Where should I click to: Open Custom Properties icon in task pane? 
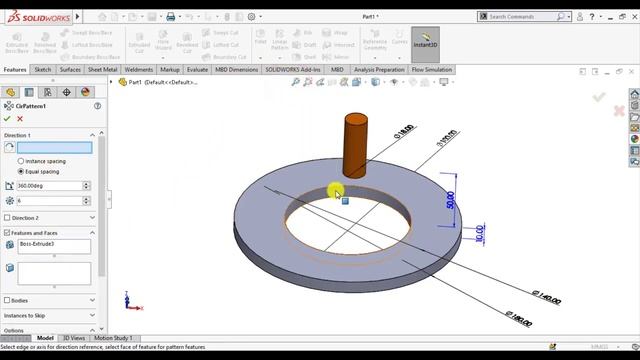pyautogui.click(x=634, y=150)
